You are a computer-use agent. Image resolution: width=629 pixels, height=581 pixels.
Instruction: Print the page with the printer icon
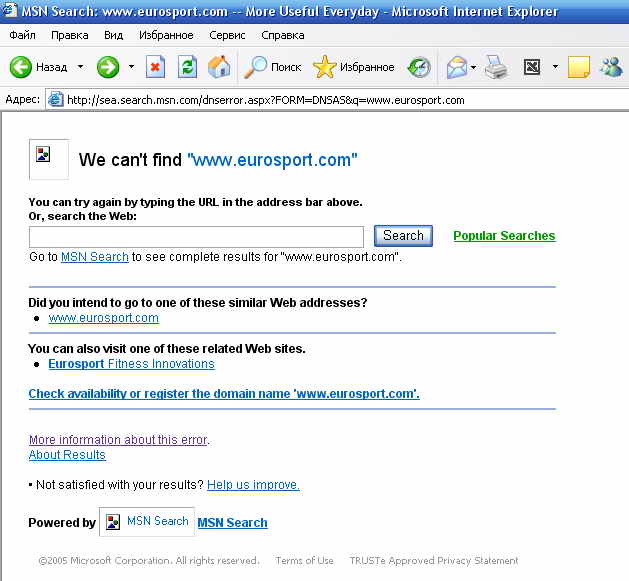[496, 67]
